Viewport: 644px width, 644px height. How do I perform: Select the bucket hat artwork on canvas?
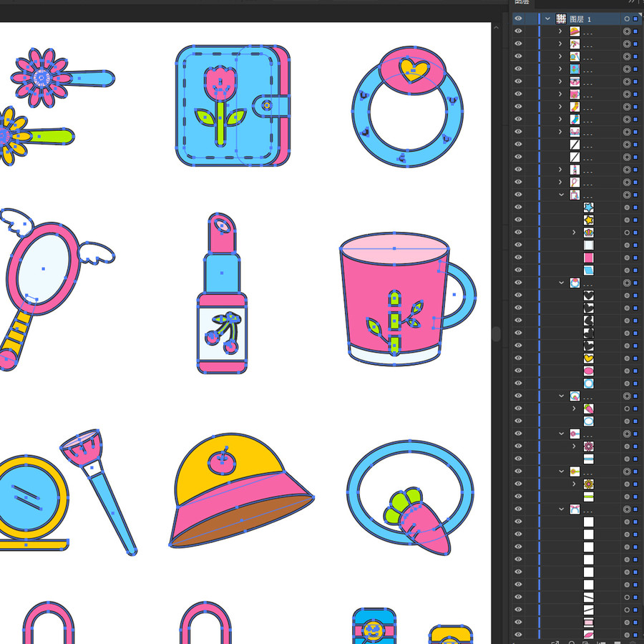coord(242,490)
